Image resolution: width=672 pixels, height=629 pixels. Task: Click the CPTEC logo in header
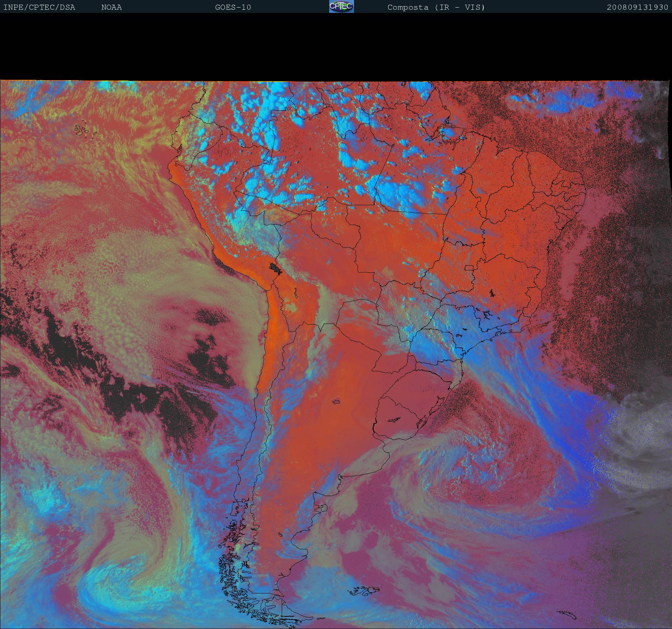[x=341, y=6]
